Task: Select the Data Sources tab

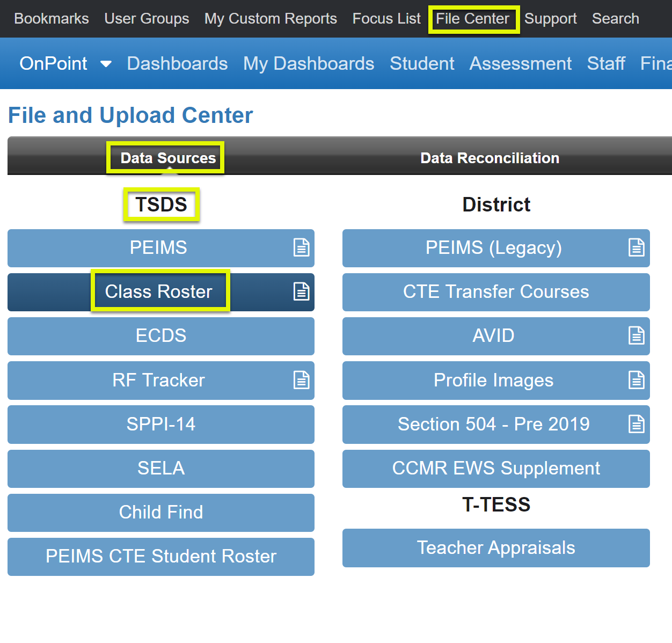Action: [165, 157]
